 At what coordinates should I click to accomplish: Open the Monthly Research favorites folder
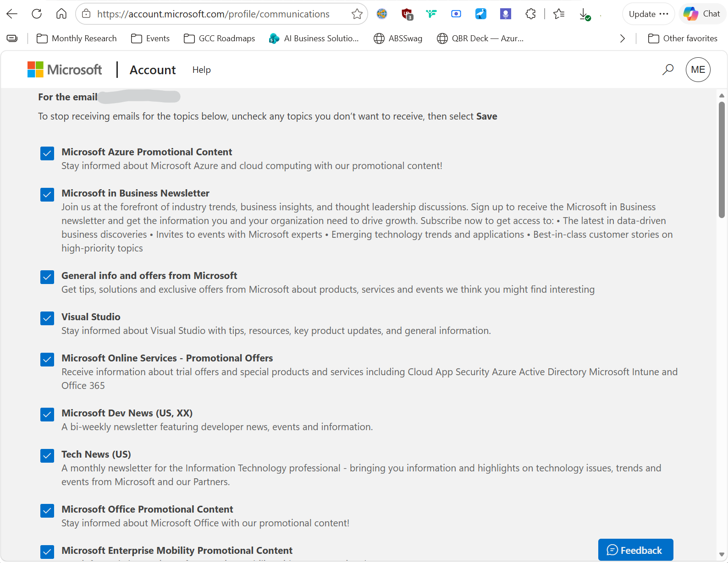77,38
